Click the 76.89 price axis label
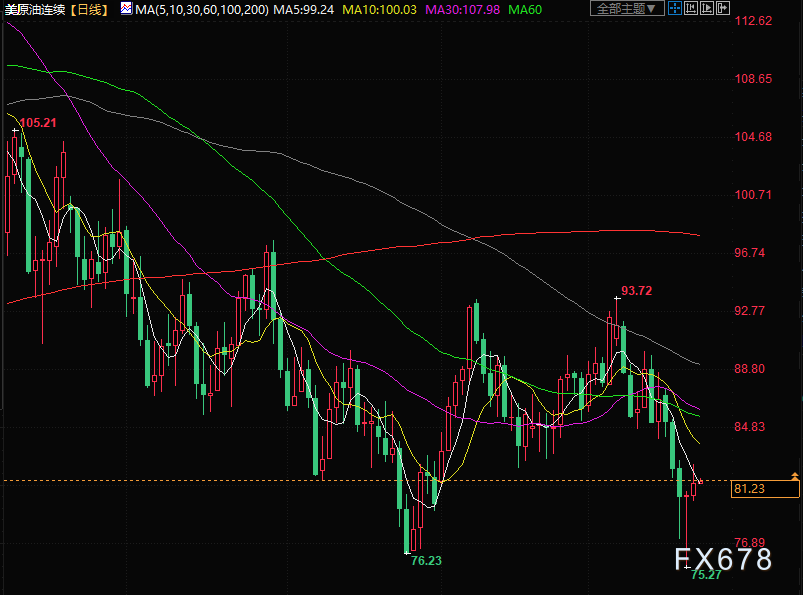 (x=750, y=542)
